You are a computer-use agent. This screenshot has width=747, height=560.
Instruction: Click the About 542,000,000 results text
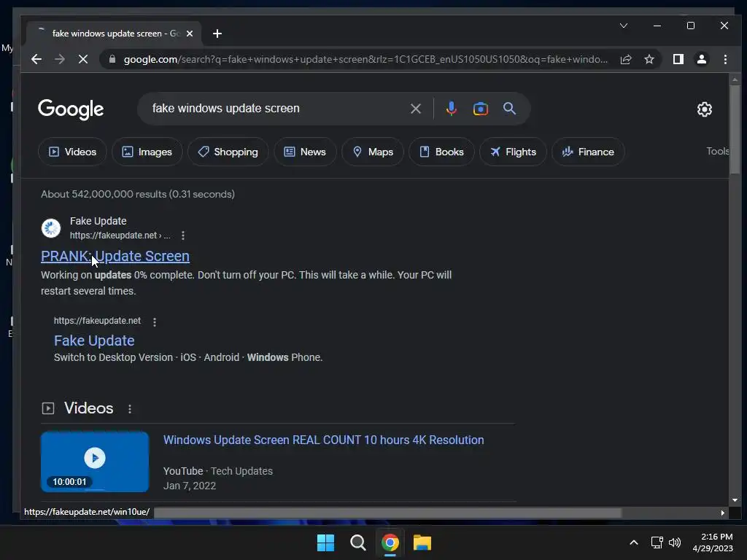[138, 194]
